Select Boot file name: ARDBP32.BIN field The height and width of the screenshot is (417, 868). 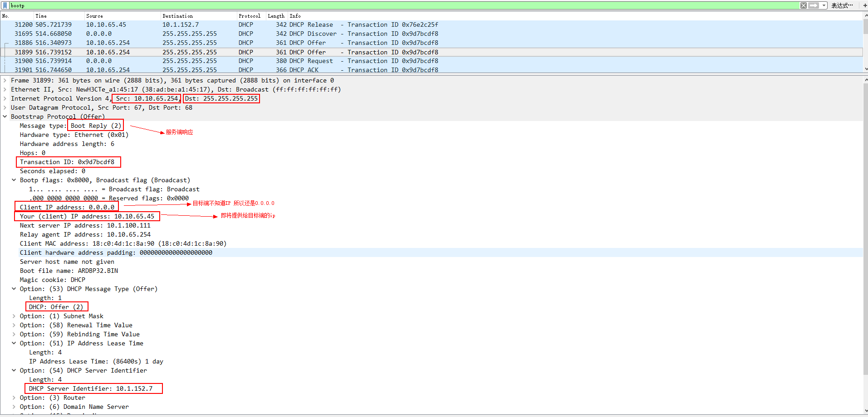click(69, 271)
